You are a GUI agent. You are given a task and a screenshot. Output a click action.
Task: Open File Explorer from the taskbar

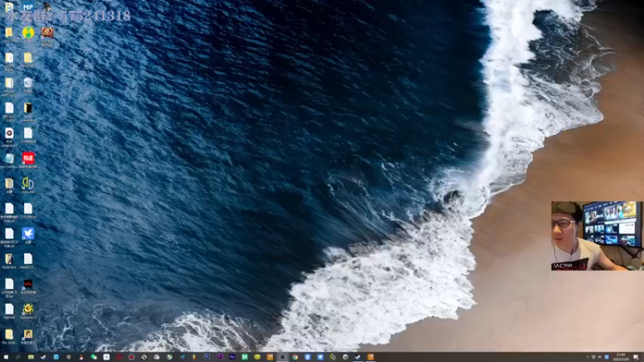pyautogui.click(x=31, y=357)
